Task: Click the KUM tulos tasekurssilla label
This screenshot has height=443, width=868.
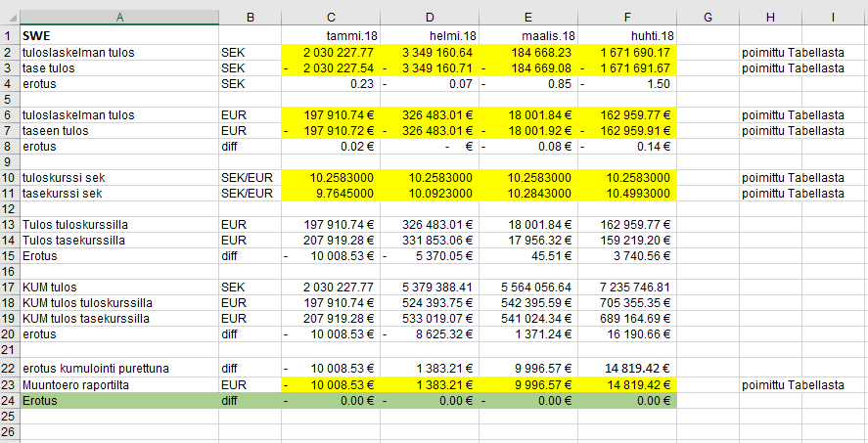Action: click(118, 319)
